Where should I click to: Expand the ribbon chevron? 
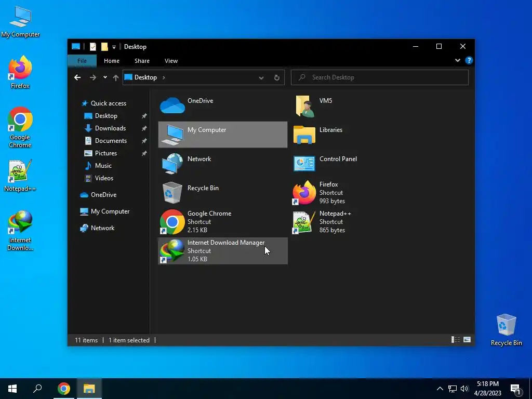458,60
